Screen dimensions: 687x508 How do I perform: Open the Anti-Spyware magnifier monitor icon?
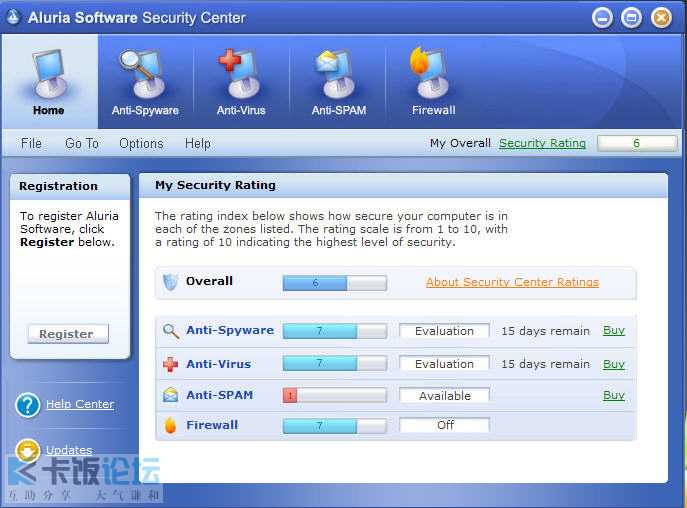[x=144, y=74]
